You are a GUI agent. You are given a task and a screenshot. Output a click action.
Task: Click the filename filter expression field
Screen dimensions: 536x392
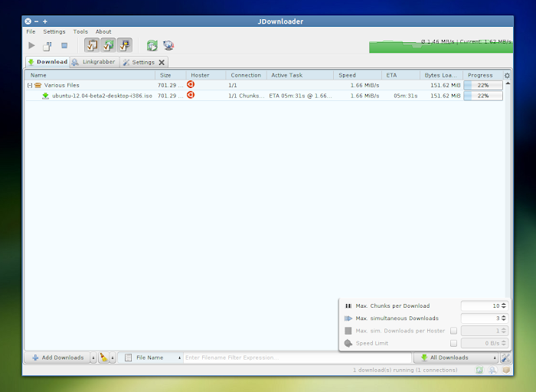tap(297, 358)
